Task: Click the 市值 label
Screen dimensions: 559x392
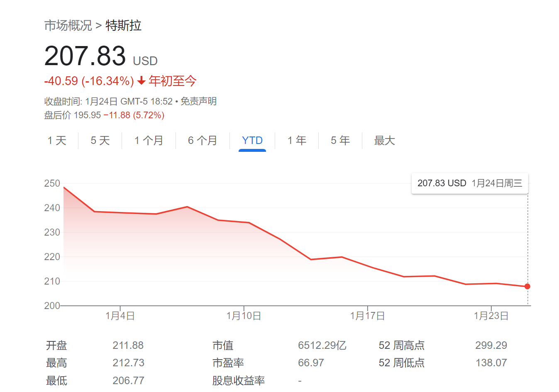Action: (x=223, y=345)
